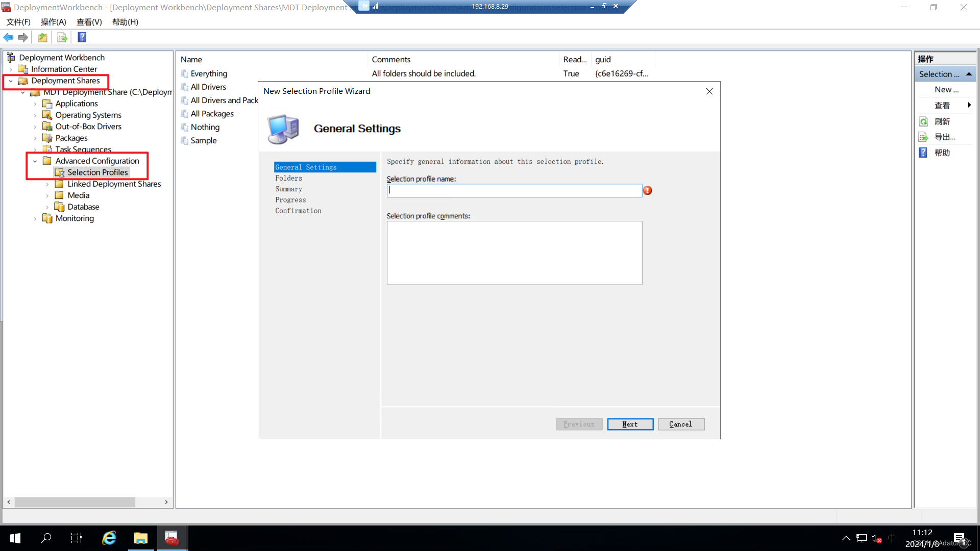Click the Next button in wizard
The height and width of the screenshot is (551, 980).
pos(630,424)
